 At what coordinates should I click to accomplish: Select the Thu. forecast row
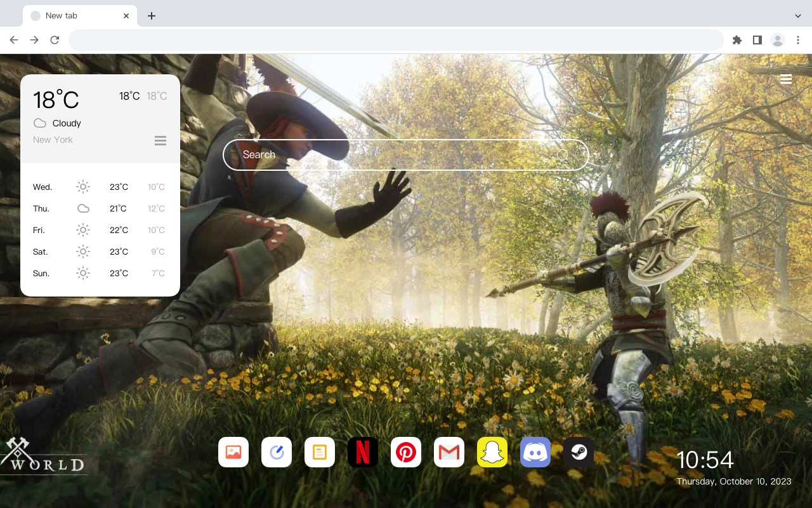point(100,208)
